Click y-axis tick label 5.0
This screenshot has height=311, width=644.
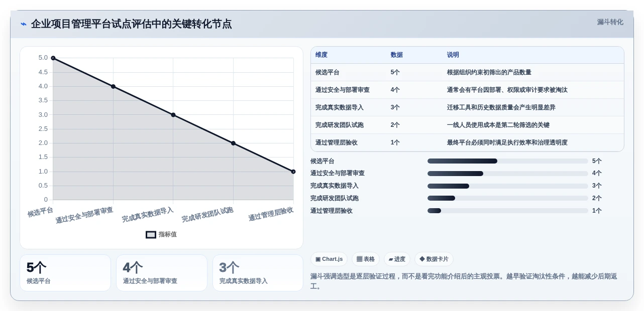[x=43, y=58]
